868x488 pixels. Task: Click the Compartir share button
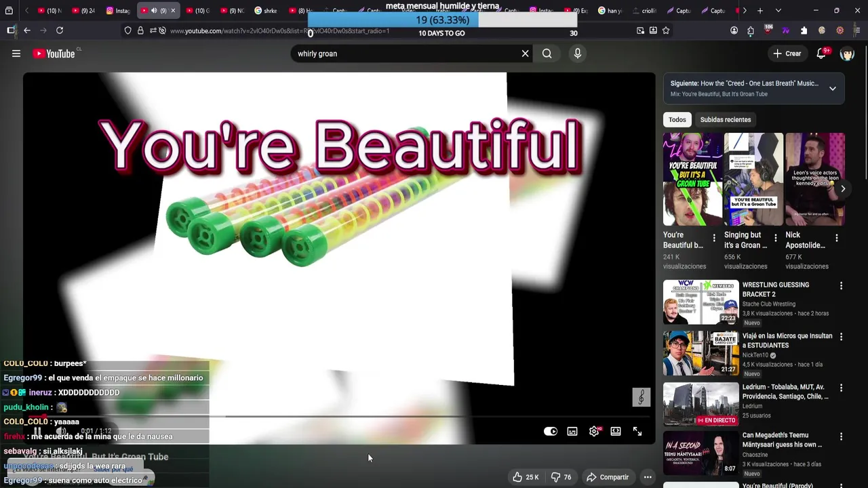[x=608, y=477]
